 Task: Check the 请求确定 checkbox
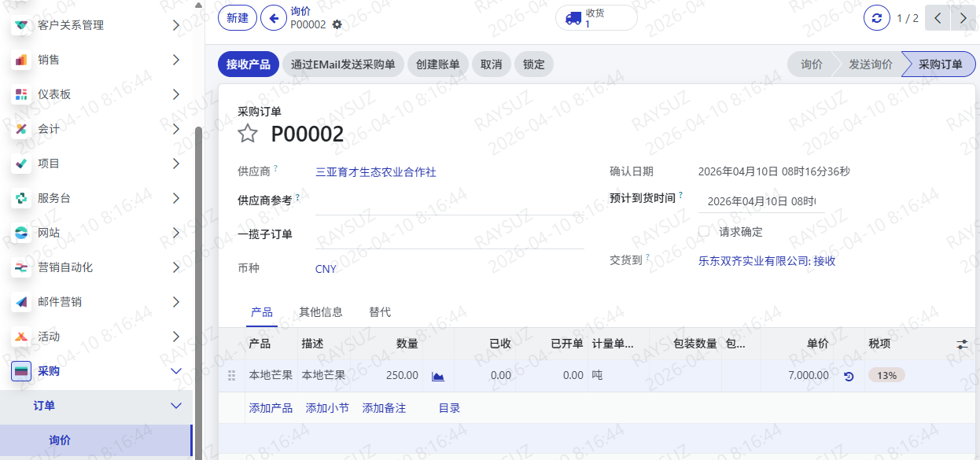point(704,232)
